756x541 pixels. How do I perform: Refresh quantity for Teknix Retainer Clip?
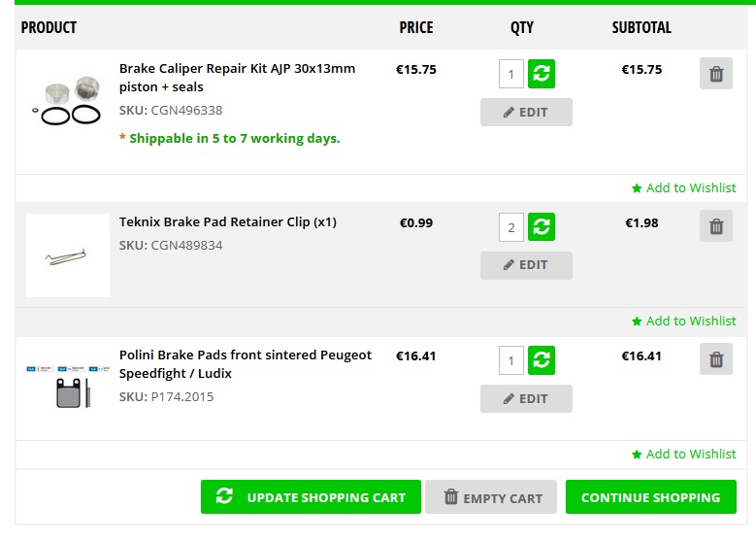pos(541,227)
